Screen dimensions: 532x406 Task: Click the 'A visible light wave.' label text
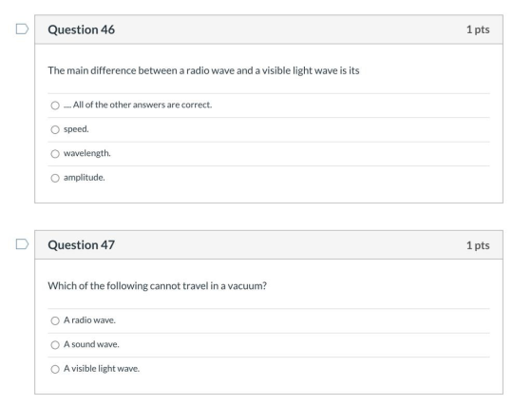click(x=102, y=368)
